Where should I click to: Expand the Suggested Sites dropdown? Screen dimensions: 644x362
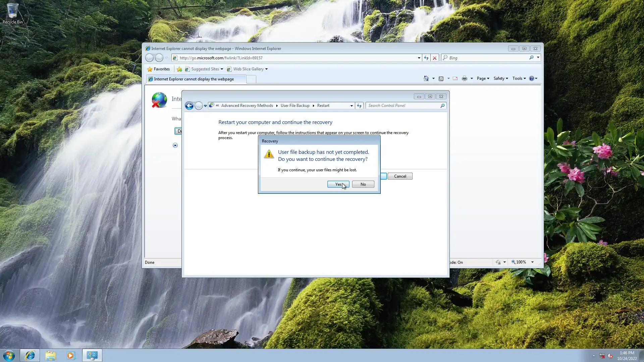[222, 69]
